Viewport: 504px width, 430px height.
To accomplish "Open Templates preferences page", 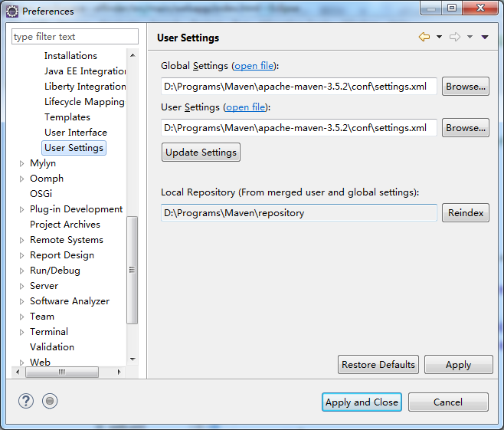I will tap(67, 117).
